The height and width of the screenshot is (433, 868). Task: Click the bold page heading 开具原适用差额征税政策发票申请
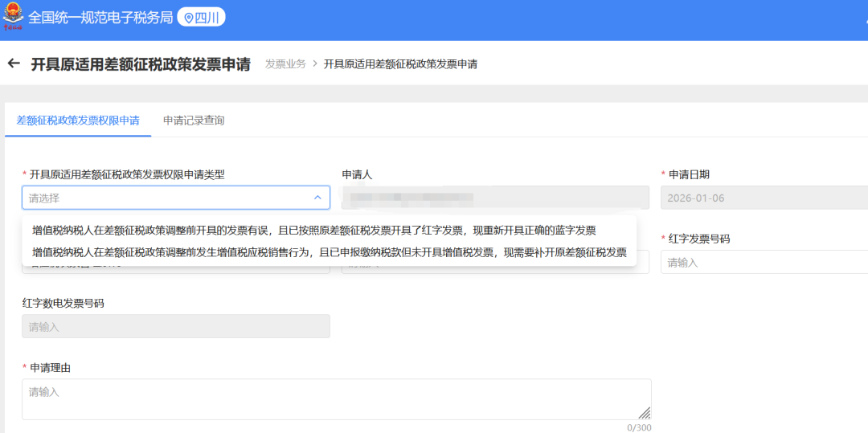click(x=141, y=64)
